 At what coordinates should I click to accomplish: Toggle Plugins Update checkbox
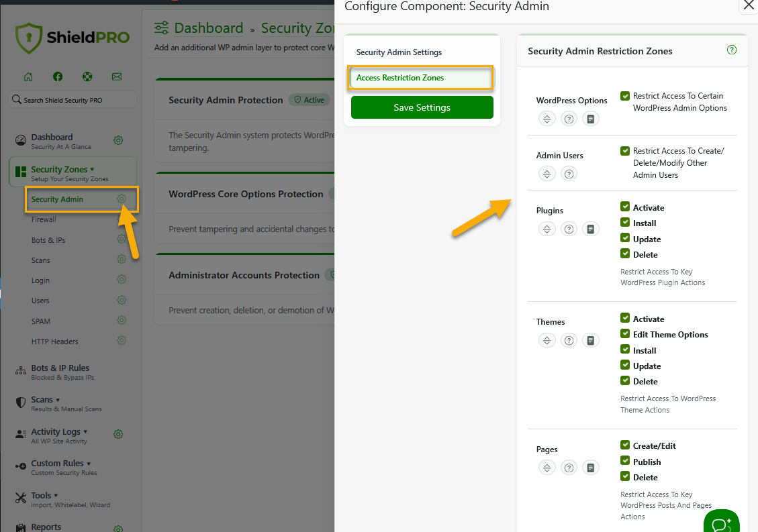pos(625,238)
